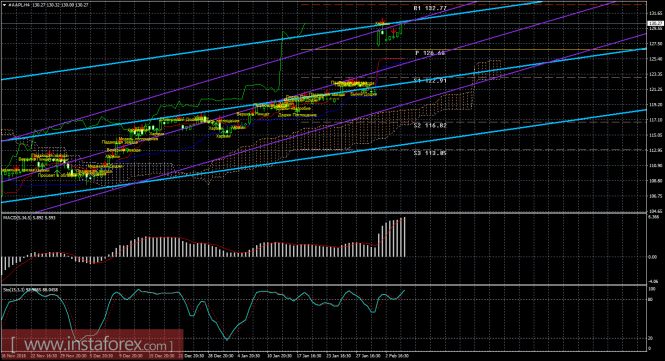Click the S1 122.91 support label
The height and width of the screenshot is (361, 665).
click(430, 80)
